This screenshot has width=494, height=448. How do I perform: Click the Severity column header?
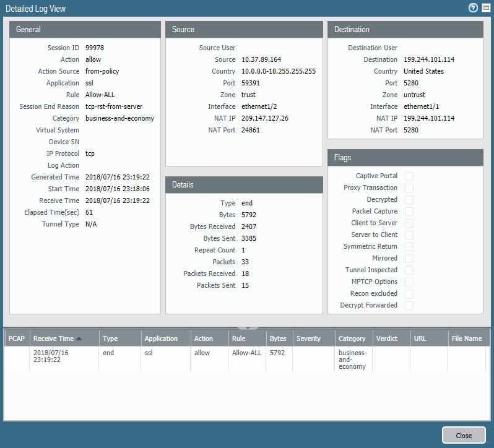tap(308, 338)
